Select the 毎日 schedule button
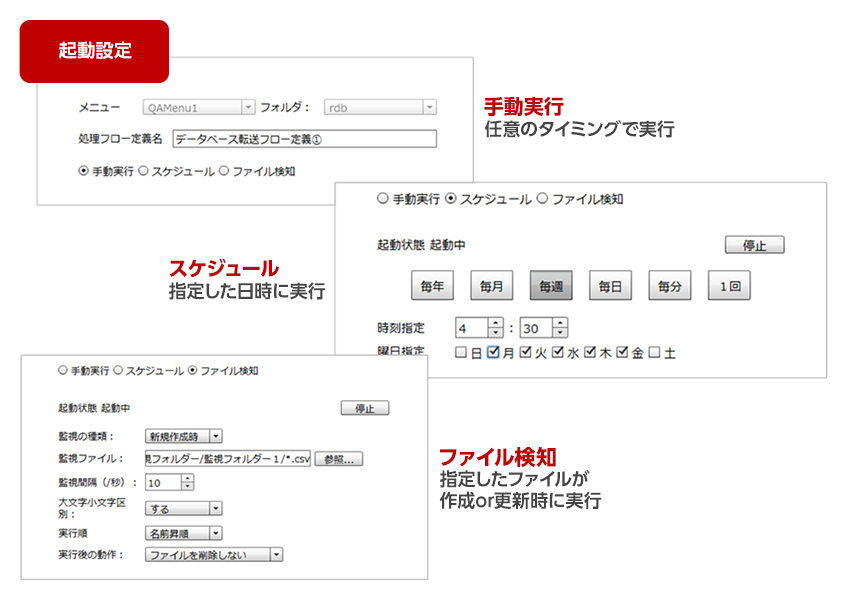Viewport: 847px width, 600px height. pyautogui.click(x=610, y=286)
